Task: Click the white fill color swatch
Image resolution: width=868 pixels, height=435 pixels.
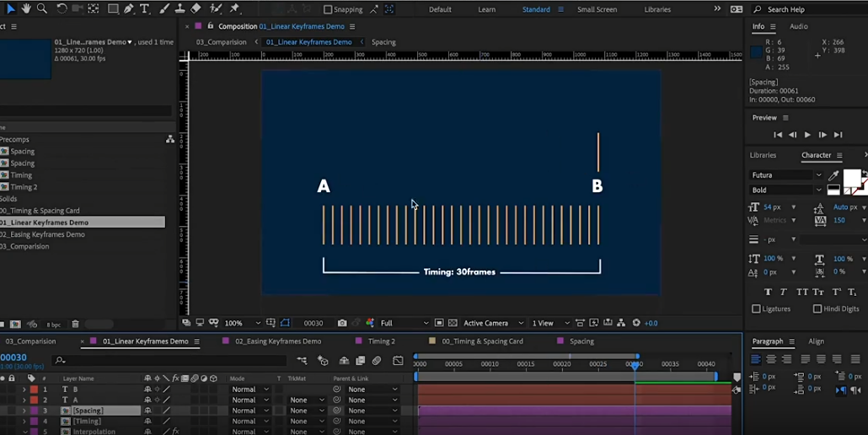Action: tap(851, 177)
